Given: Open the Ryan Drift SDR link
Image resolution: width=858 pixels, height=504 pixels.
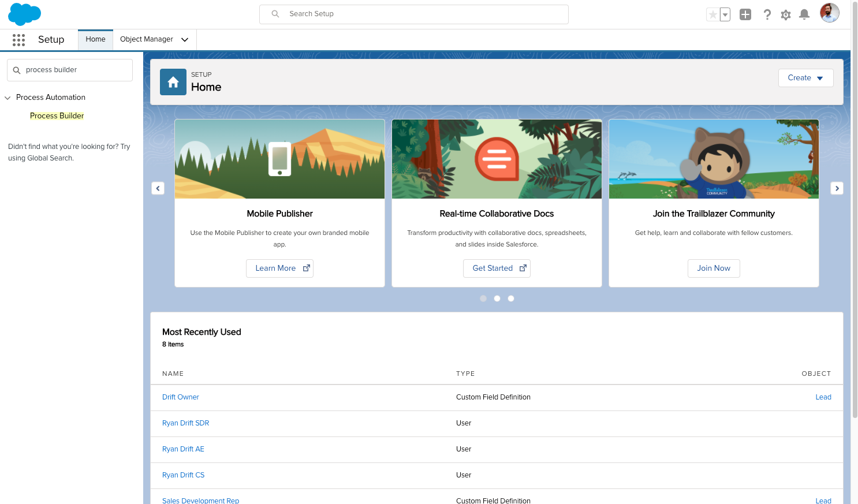Looking at the screenshot, I should (185, 423).
